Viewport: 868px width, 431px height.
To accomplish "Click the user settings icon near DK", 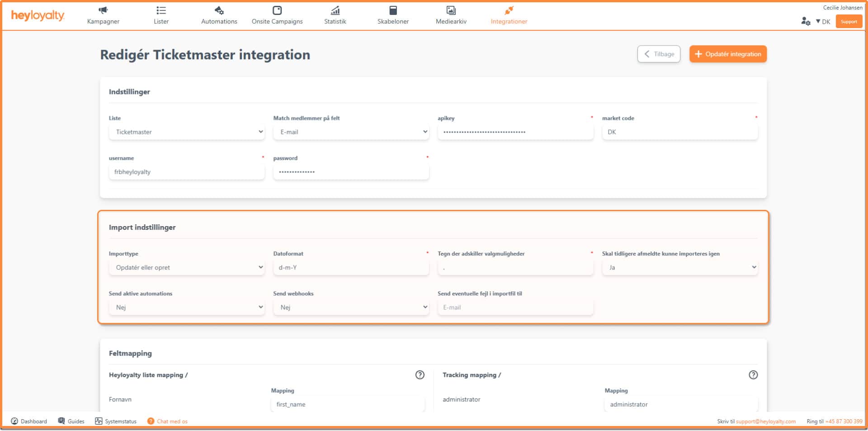I will tap(806, 21).
